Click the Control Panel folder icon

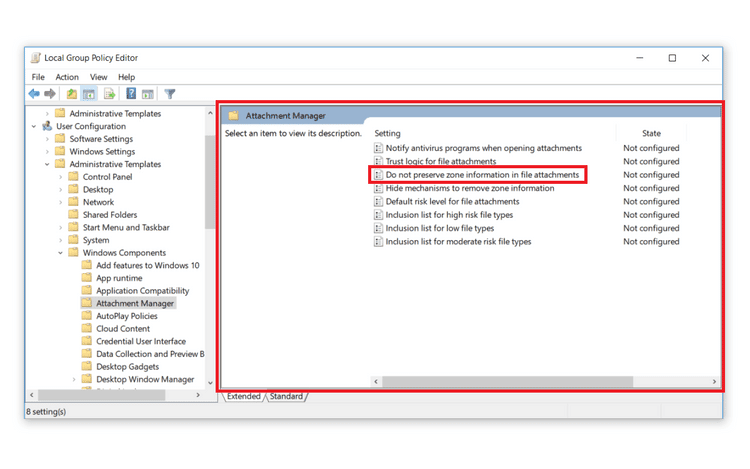pos(73,176)
